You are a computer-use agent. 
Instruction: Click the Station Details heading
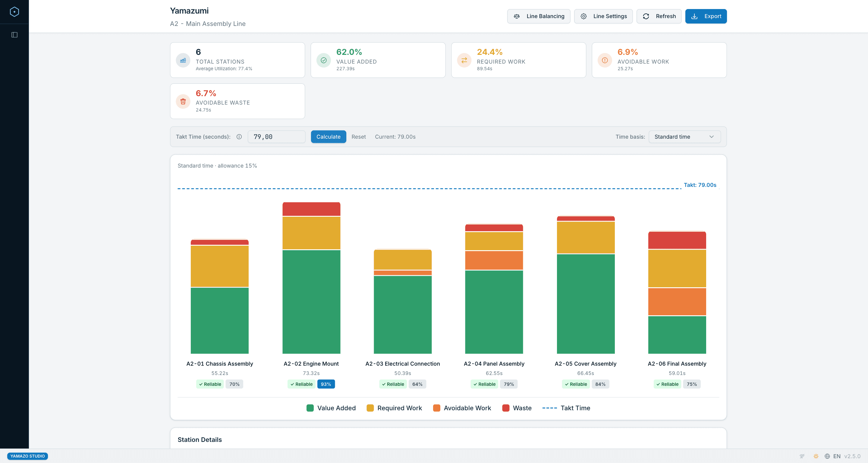point(200,440)
